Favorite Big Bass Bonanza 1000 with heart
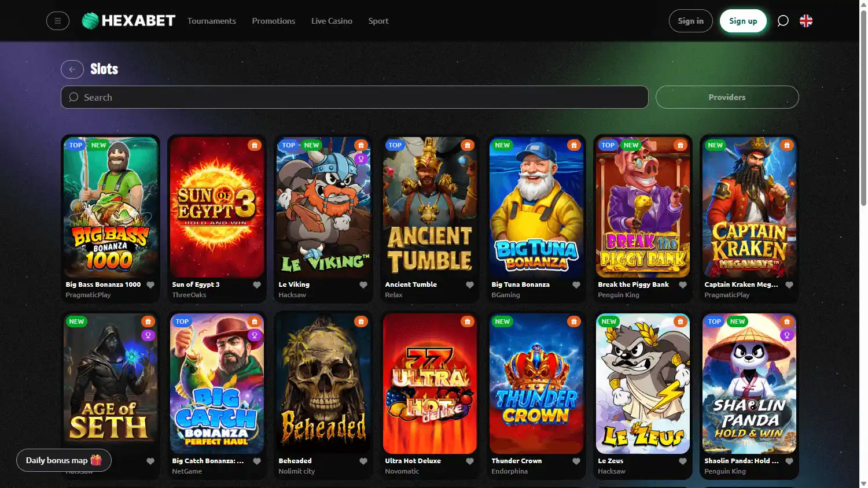 [150, 285]
